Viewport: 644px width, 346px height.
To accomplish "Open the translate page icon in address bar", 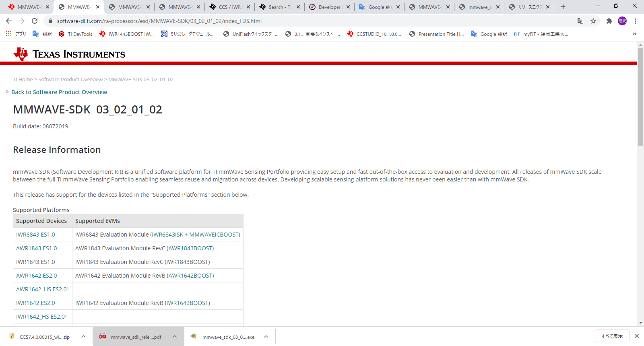I will pyautogui.click(x=580, y=21).
